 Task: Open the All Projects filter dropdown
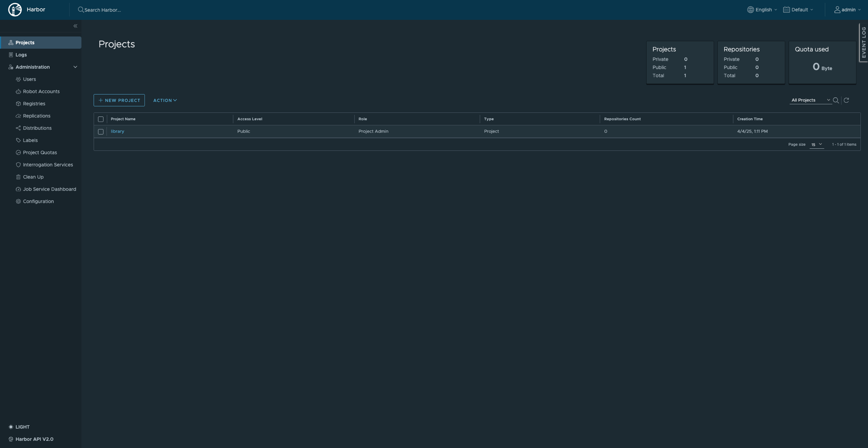click(x=811, y=100)
